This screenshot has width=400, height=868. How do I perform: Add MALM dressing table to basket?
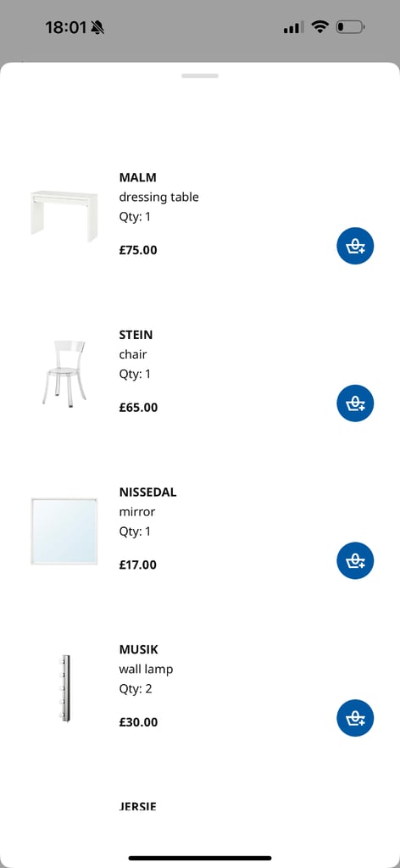(355, 246)
